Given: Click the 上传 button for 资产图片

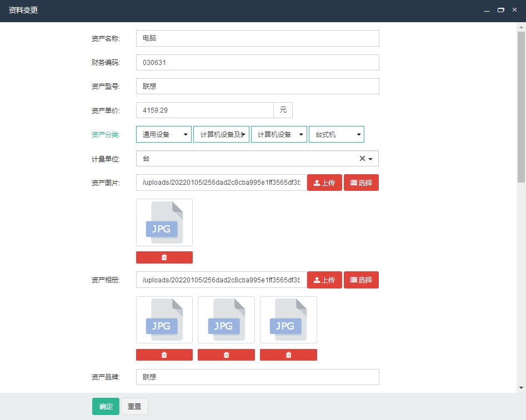Looking at the screenshot, I should pyautogui.click(x=324, y=183).
